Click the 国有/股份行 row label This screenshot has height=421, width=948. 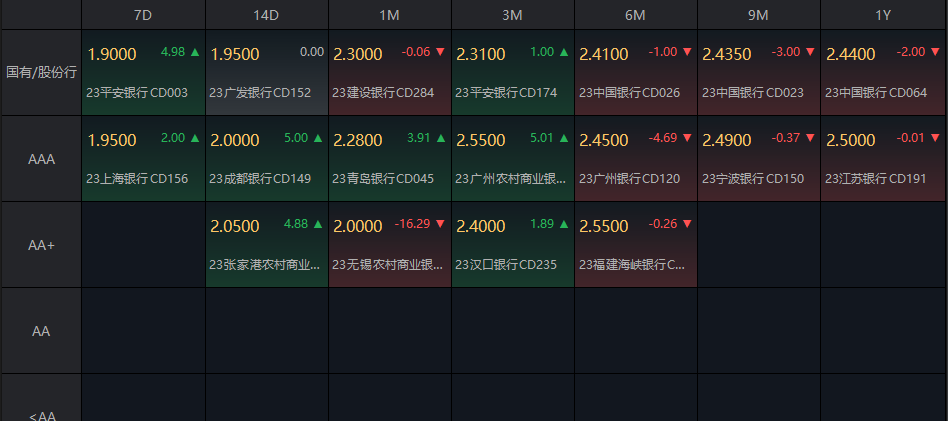(x=42, y=73)
